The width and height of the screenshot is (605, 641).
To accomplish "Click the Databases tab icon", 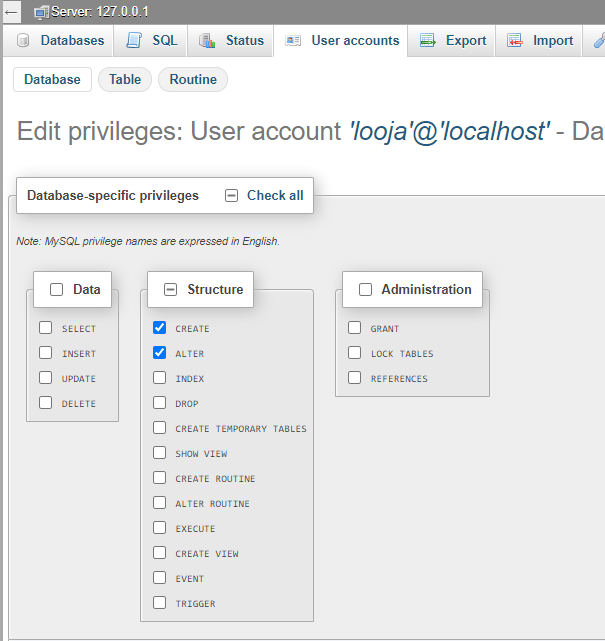I will pos(23,41).
